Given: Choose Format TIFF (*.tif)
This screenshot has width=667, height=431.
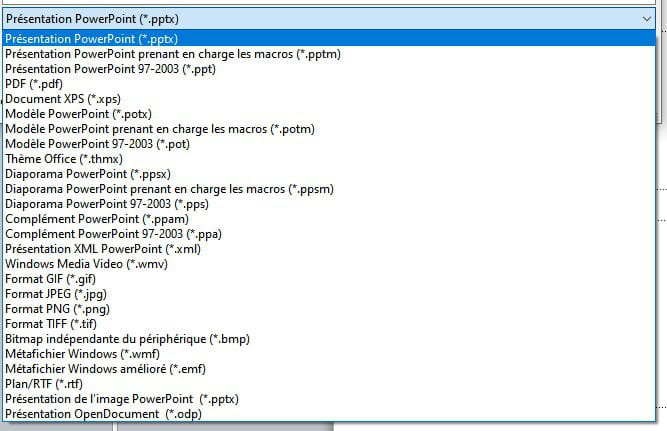Looking at the screenshot, I should click(329, 324).
